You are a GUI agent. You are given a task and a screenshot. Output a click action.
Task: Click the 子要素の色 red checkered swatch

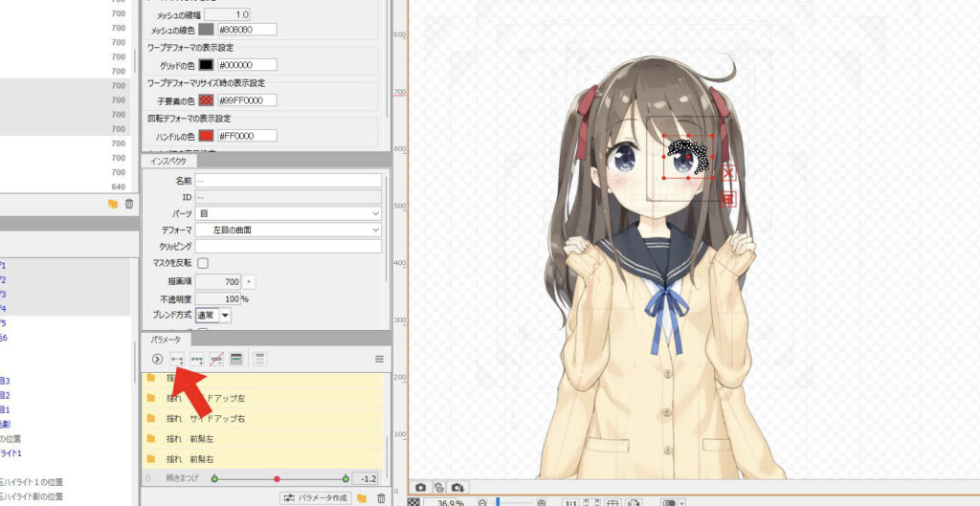[x=207, y=100]
